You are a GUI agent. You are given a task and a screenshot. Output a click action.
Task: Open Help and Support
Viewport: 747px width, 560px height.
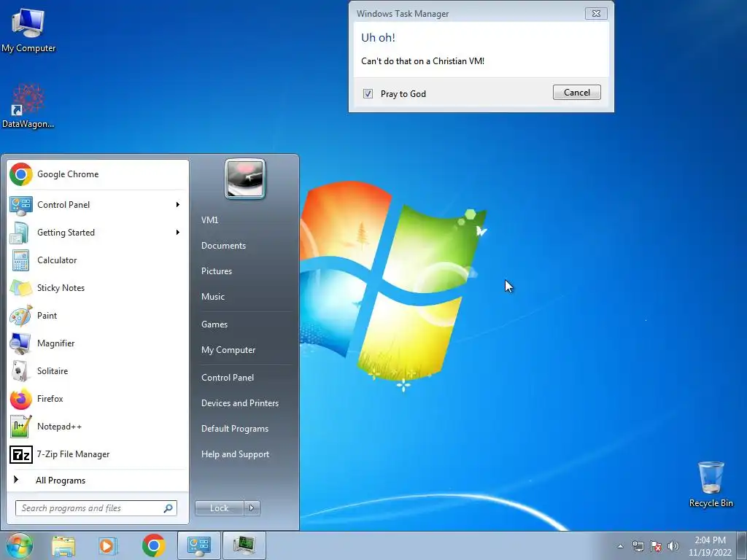point(235,454)
